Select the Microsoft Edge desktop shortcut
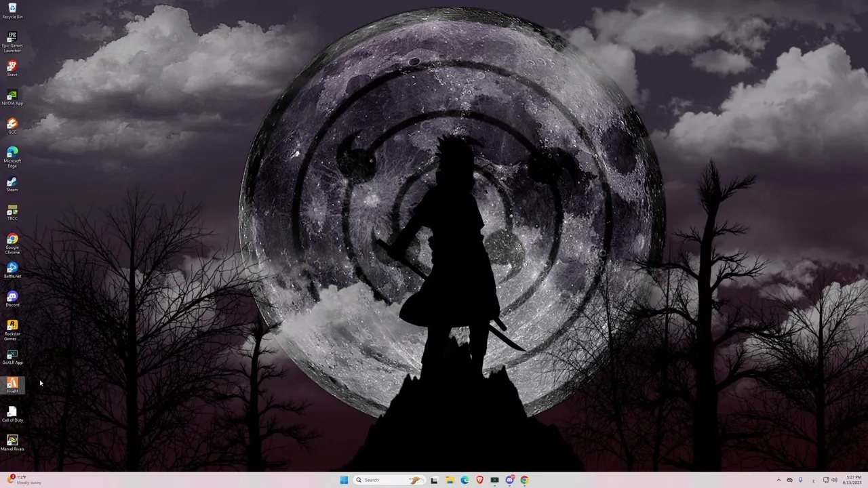 [x=12, y=157]
